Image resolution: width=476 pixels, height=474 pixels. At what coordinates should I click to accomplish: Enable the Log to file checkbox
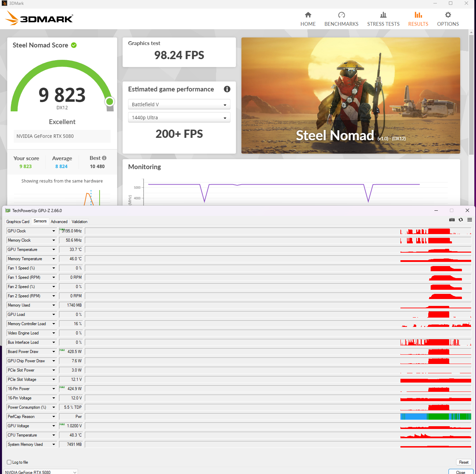point(9,462)
